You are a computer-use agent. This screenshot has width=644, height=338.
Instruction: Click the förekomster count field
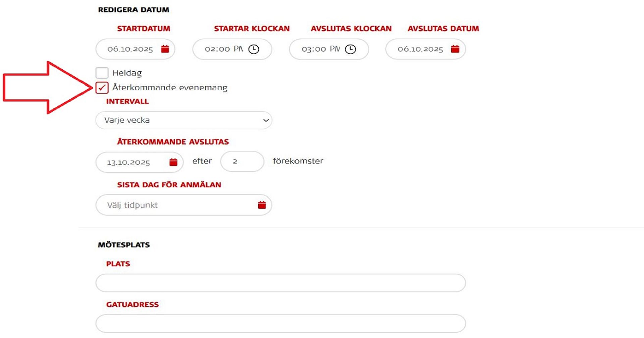pyautogui.click(x=242, y=162)
